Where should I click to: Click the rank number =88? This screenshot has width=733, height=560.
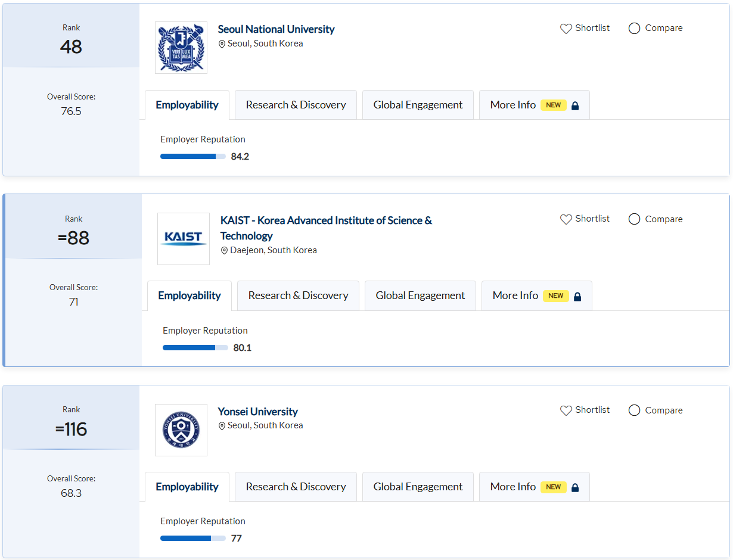click(73, 238)
